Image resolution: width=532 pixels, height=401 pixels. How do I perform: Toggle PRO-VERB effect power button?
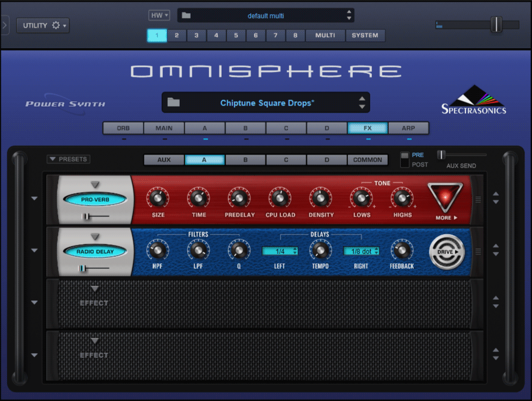(95, 200)
